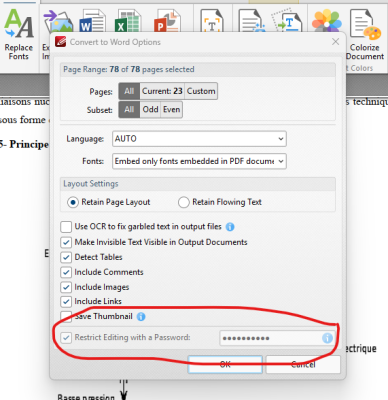
Task: Close the Convert to Word Options dialog
Action: [335, 42]
